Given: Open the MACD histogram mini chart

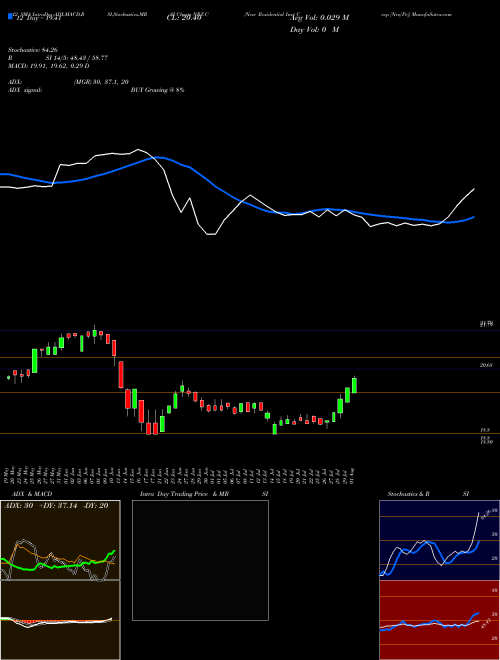Looking at the screenshot, I should [60, 620].
